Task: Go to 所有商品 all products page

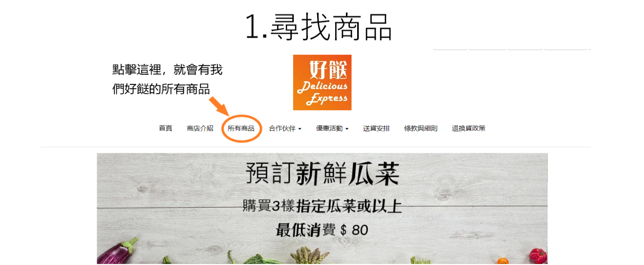Action: [241, 128]
